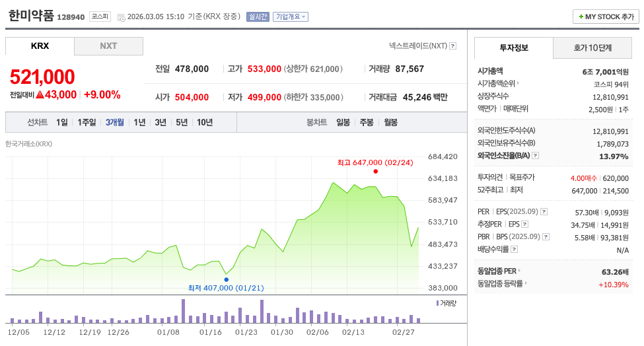Open help icon beside 추정PER EPS
The width and height of the screenshot is (644, 346).
click(524, 225)
